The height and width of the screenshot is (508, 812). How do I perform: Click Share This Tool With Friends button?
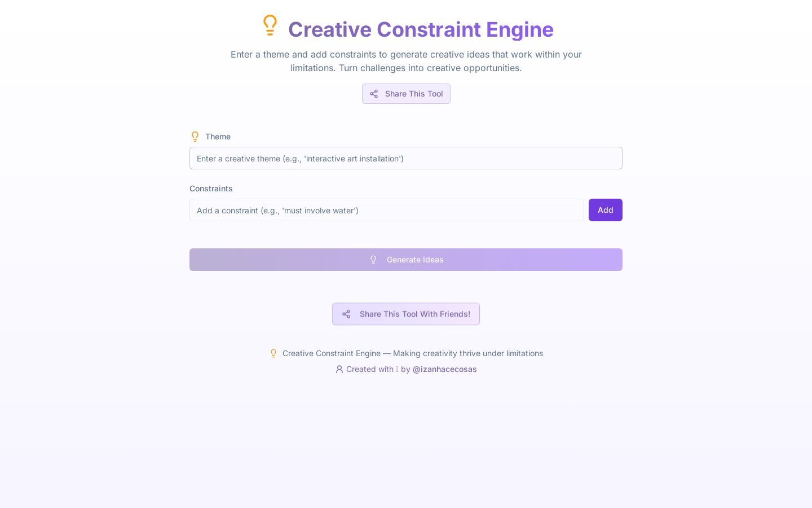click(x=406, y=314)
